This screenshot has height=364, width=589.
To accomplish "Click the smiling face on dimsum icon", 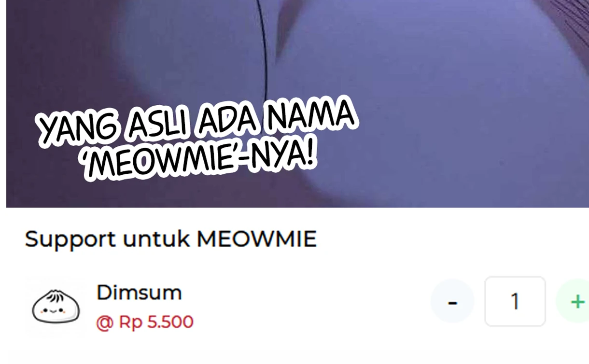I will pos(55,311).
